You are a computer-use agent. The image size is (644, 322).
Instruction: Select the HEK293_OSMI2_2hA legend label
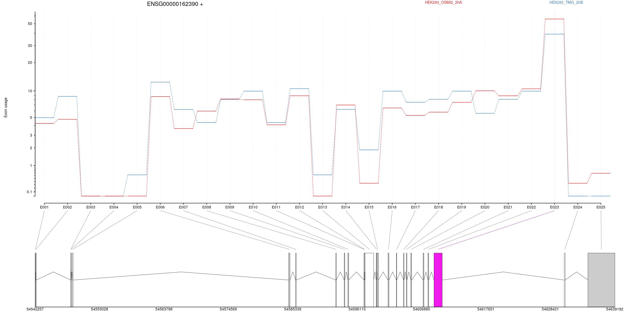tap(443, 2)
